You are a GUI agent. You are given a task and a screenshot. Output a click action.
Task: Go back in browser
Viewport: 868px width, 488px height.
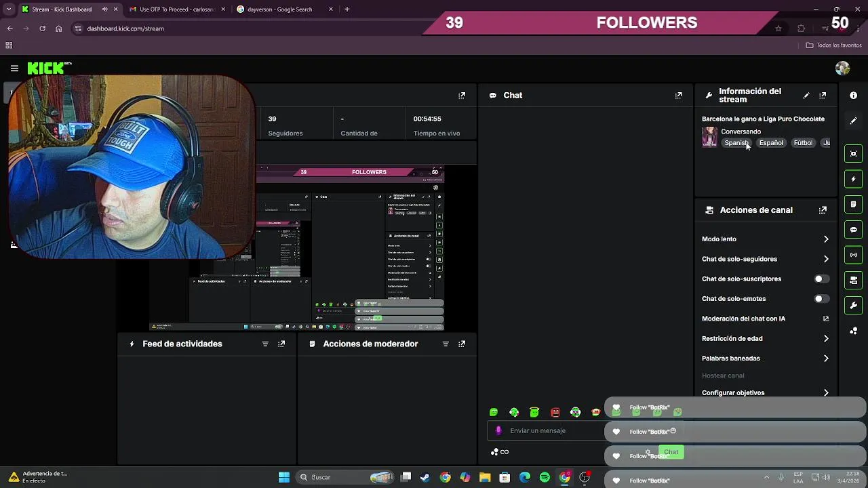coord(9,28)
